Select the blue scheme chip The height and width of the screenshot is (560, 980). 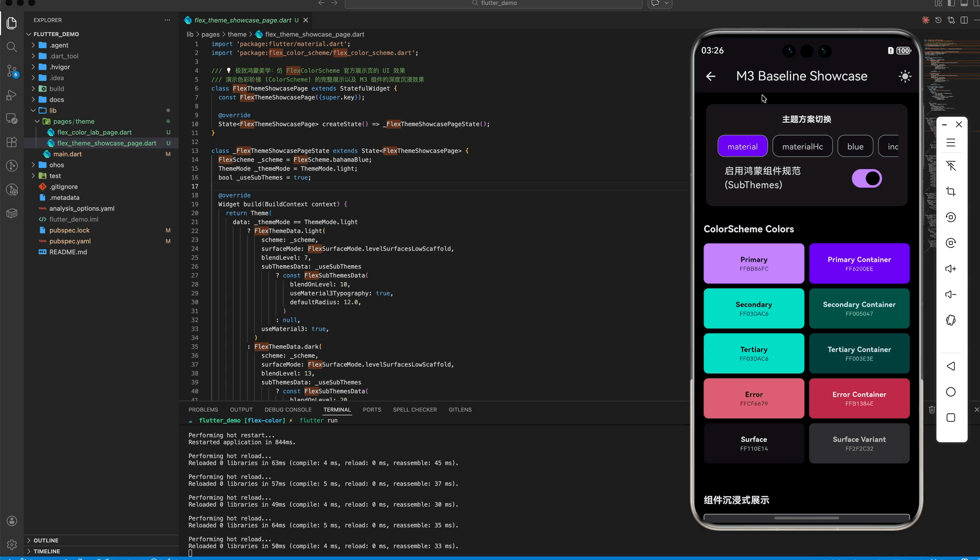(855, 146)
